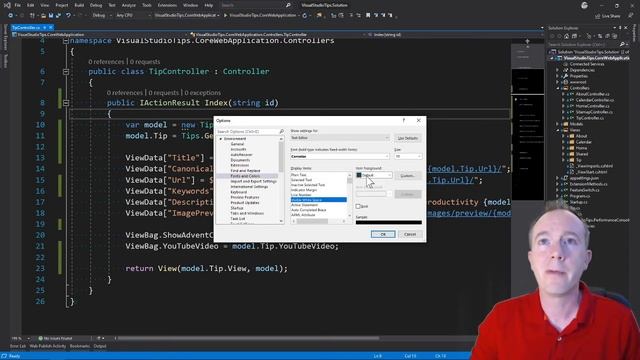Open the View menu
640x360 pixels.
(44, 5)
